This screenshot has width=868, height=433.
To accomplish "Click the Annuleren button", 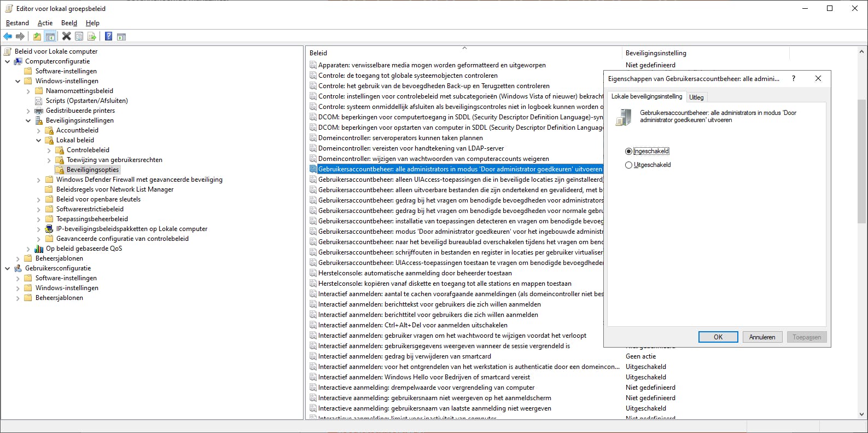I will [762, 337].
